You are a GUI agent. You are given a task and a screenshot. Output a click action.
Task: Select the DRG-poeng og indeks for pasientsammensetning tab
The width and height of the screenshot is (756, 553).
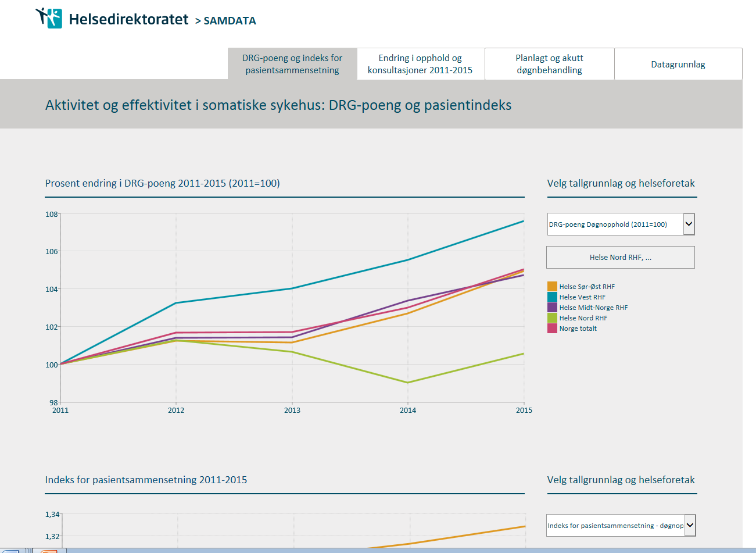click(292, 64)
